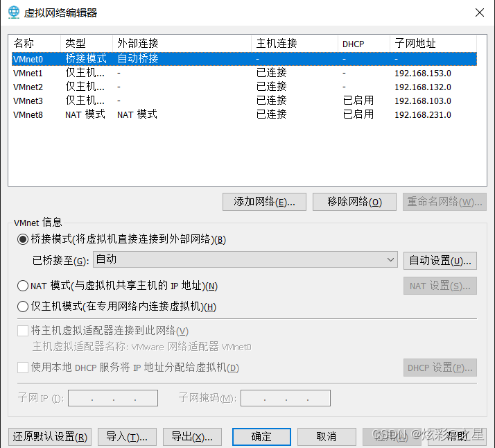495x448 pixels.
Task: Select the 仅主机模式 radio button
Action: click(x=23, y=307)
